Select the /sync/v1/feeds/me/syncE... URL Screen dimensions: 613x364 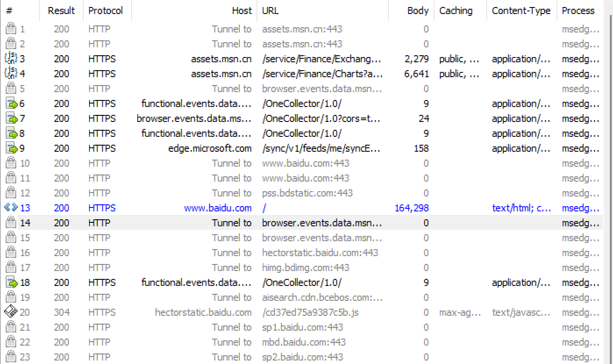point(321,149)
